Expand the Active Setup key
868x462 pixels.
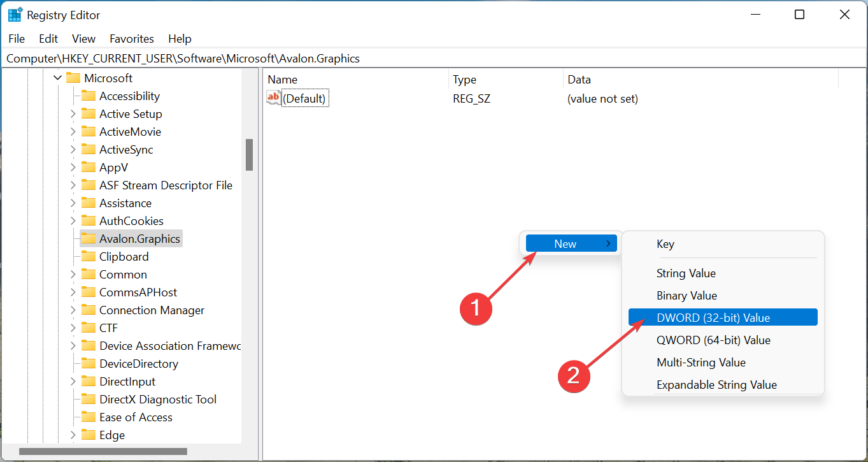click(73, 114)
